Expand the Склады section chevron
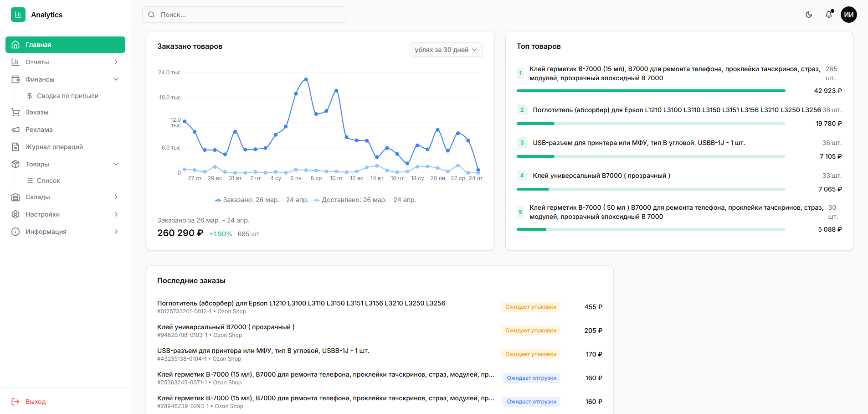This screenshot has width=868, height=414. pos(116,197)
